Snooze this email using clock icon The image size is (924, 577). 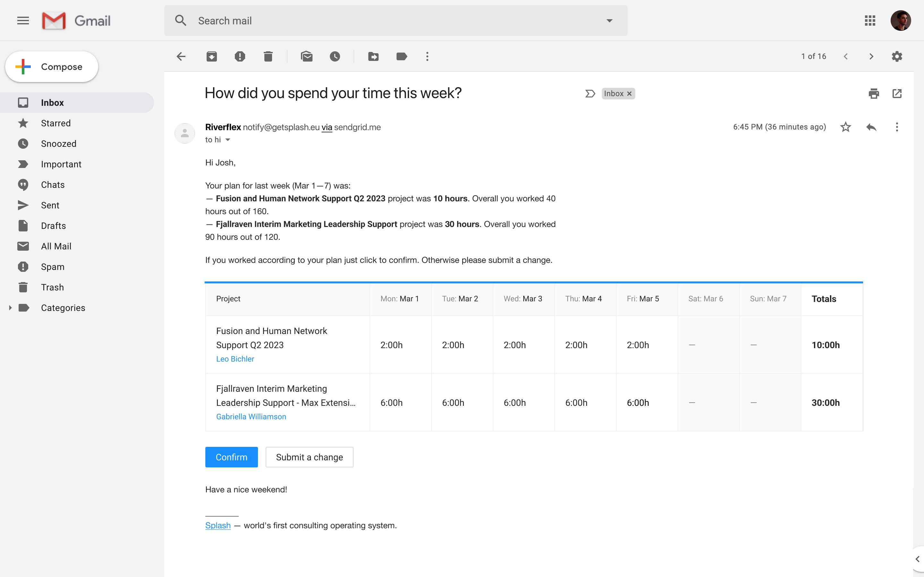click(335, 56)
